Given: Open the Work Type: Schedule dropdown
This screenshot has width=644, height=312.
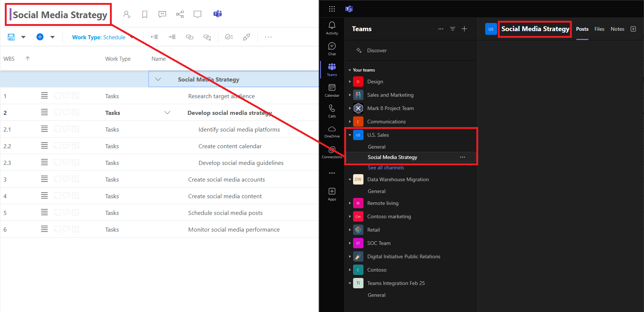Looking at the screenshot, I should coord(103,37).
